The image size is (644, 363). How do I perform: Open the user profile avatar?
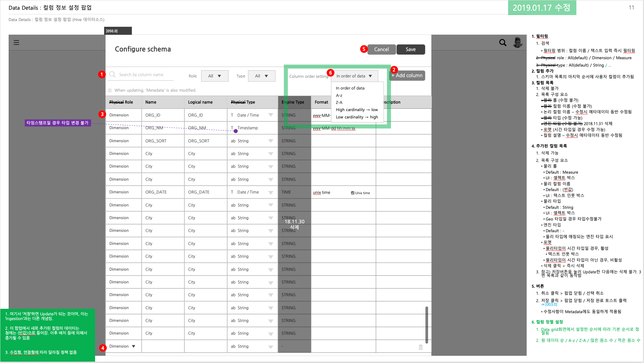[x=518, y=42]
